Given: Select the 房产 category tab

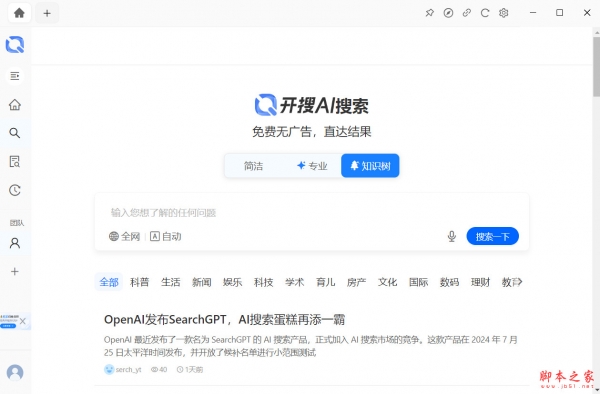Looking at the screenshot, I should pos(356,282).
